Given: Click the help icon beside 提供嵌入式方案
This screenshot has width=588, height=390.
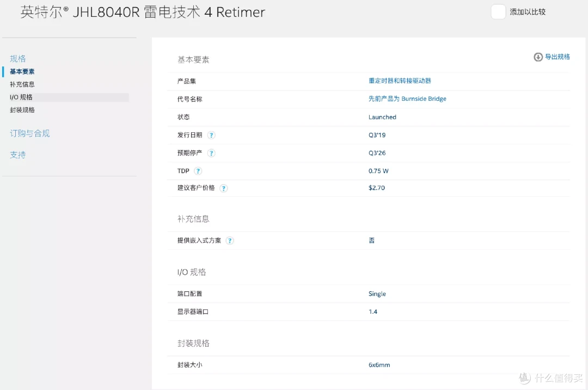Looking at the screenshot, I should click(230, 241).
